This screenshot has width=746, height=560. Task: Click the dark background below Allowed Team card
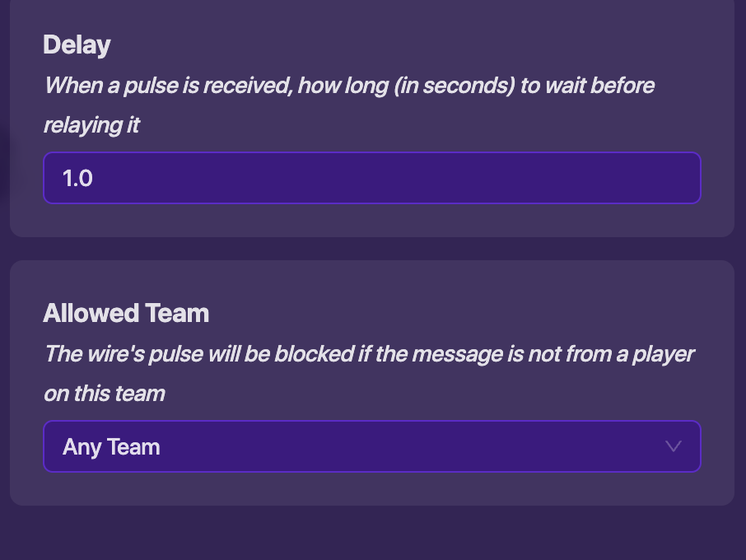tap(371, 534)
